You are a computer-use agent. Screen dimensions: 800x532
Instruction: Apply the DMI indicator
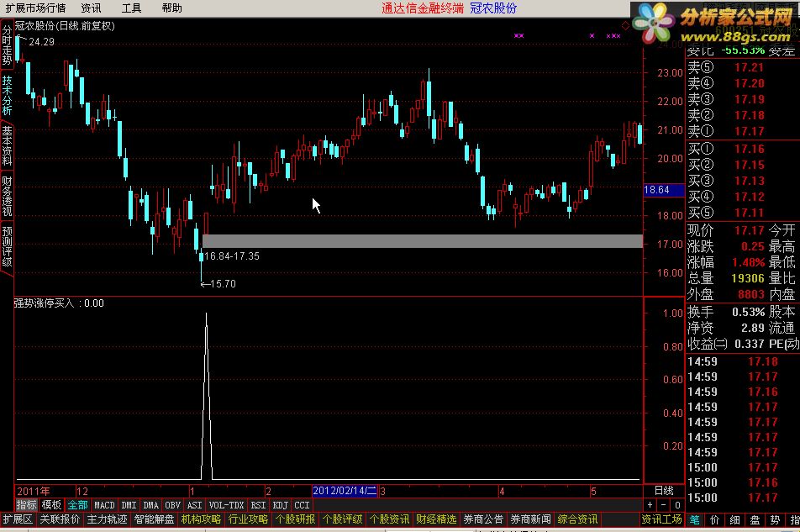click(x=129, y=505)
